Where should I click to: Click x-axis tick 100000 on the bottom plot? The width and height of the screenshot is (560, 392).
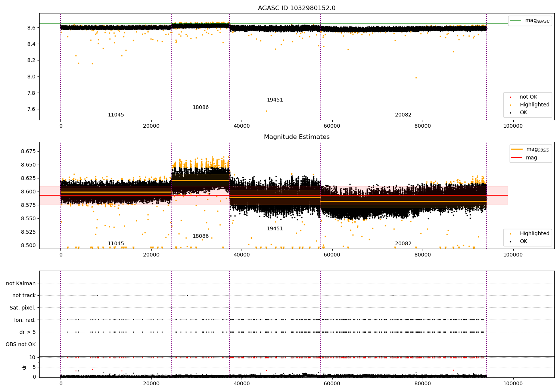pos(513,384)
